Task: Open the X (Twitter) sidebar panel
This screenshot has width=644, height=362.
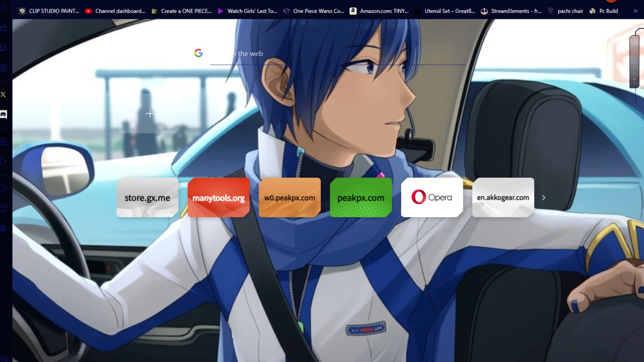Action: click(4, 94)
